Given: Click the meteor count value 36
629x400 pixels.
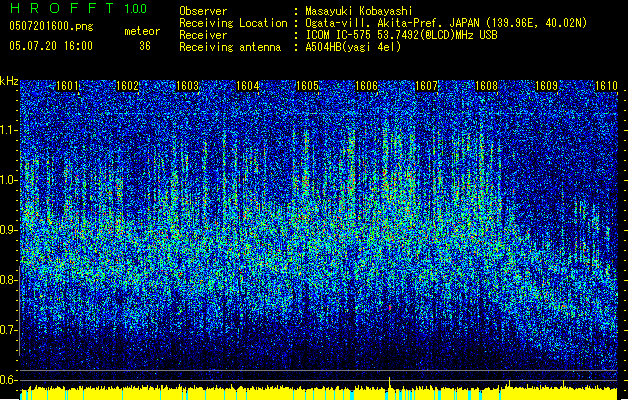Looking at the screenshot, I should [x=145, y=46].
